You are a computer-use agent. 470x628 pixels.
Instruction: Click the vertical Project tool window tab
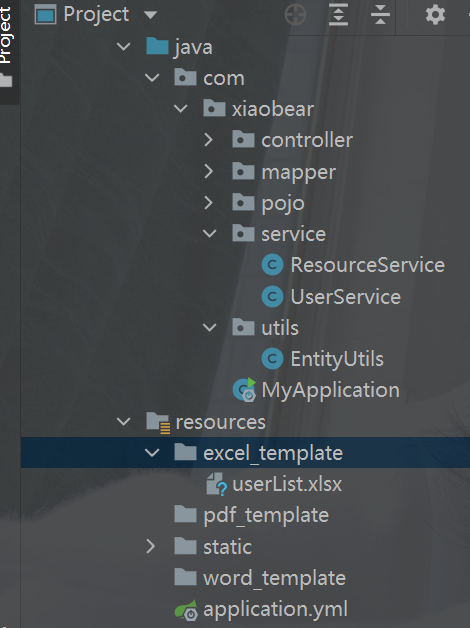click(6, 35)
